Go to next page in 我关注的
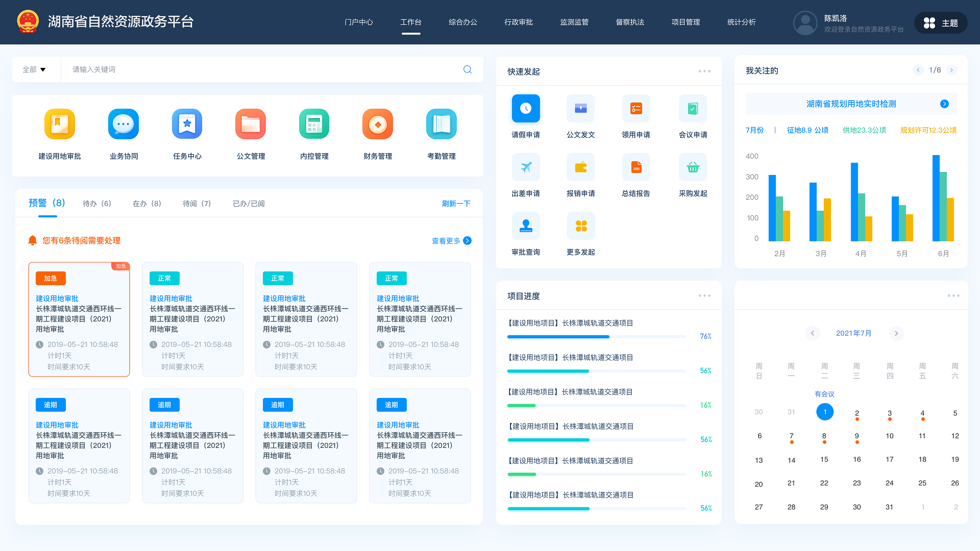Image resolution: width=980 pixels, height=551 pixels. pyautogui.click(x=952, y=70)
